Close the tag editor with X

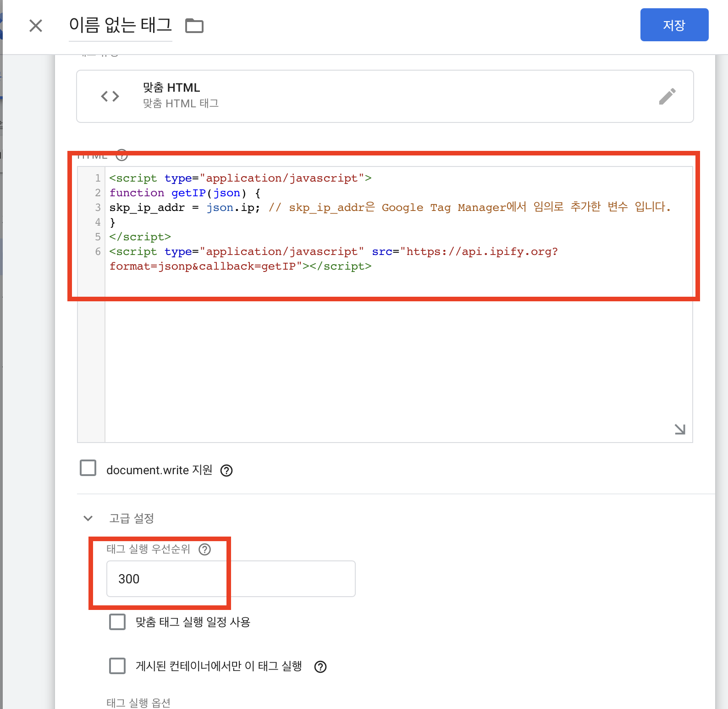(36, 26)
